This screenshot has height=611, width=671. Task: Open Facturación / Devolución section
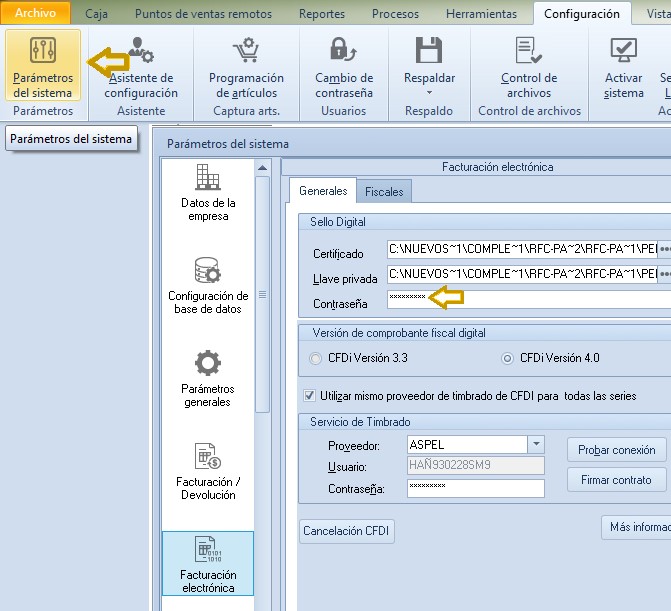[208, 472]
